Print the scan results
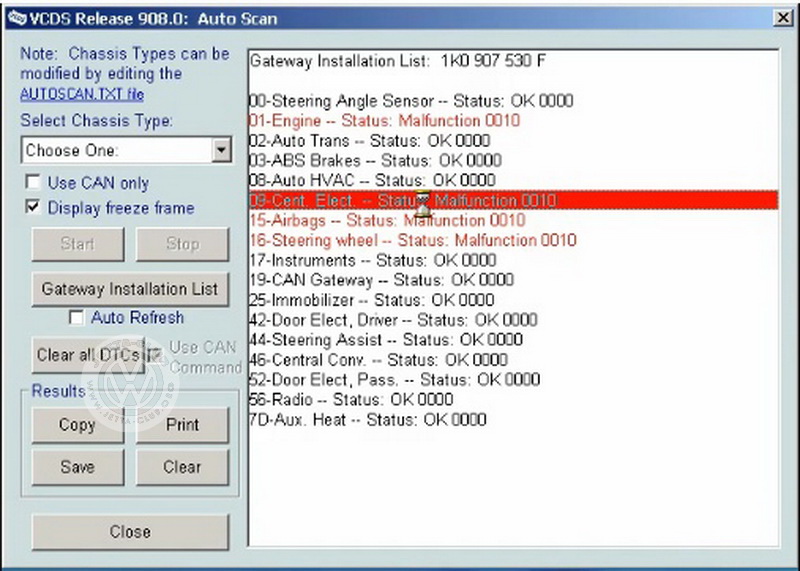Image resolution: width=800 pixels, height=571 pixels. [x=182, y=425]
